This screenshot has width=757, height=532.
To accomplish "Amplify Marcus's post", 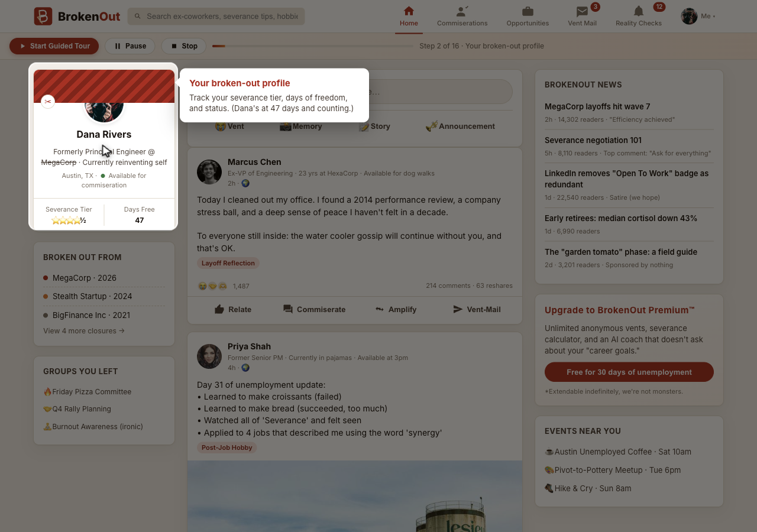I will (x=396, y=309).
